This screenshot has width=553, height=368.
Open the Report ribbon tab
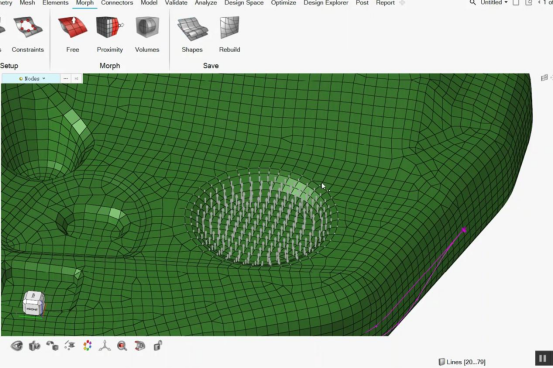385,3
